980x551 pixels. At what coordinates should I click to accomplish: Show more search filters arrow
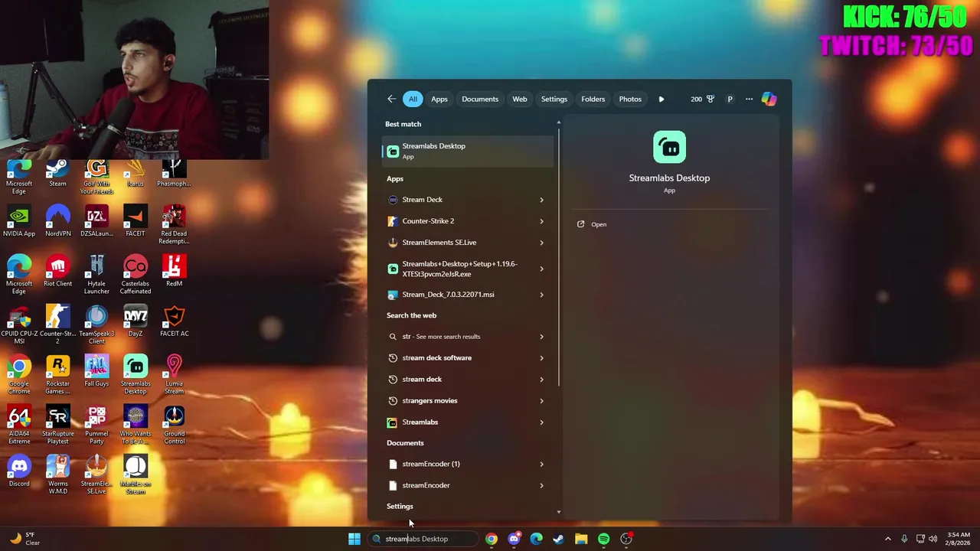click(661, 99)
